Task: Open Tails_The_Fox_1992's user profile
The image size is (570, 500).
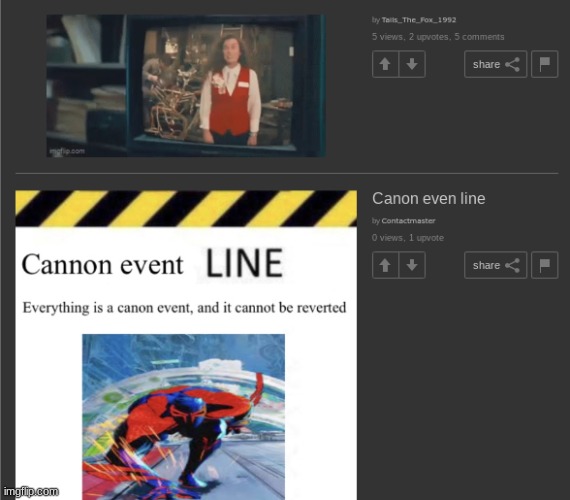Action: [419, 20]
